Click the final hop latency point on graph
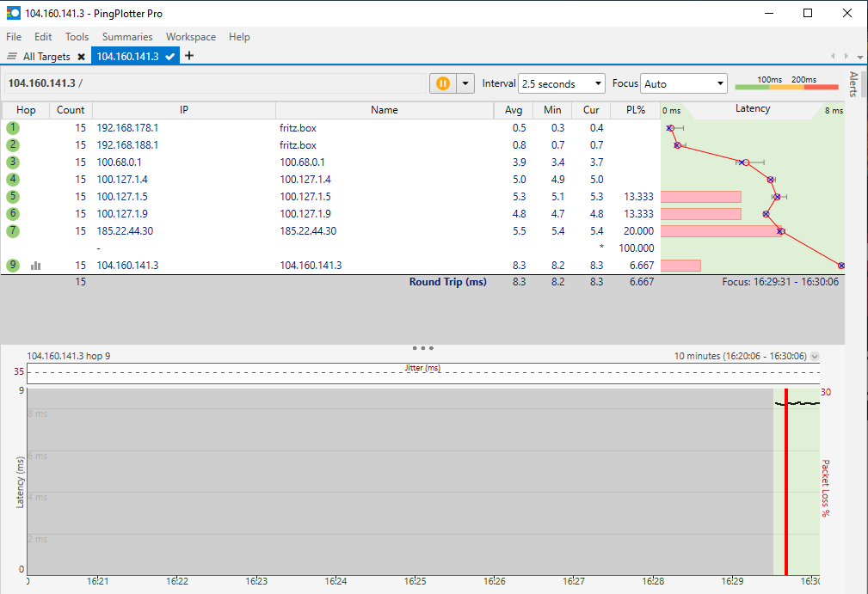868x594 pixels. 840,266
